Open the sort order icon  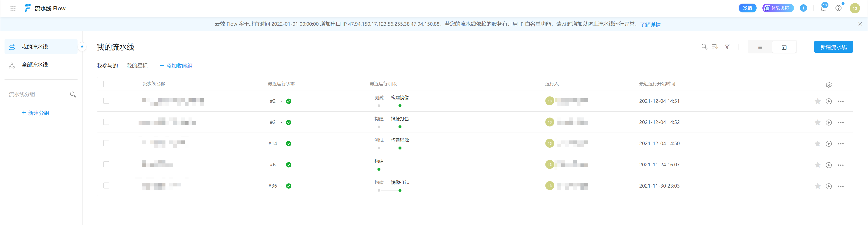(x=715, y=47)
